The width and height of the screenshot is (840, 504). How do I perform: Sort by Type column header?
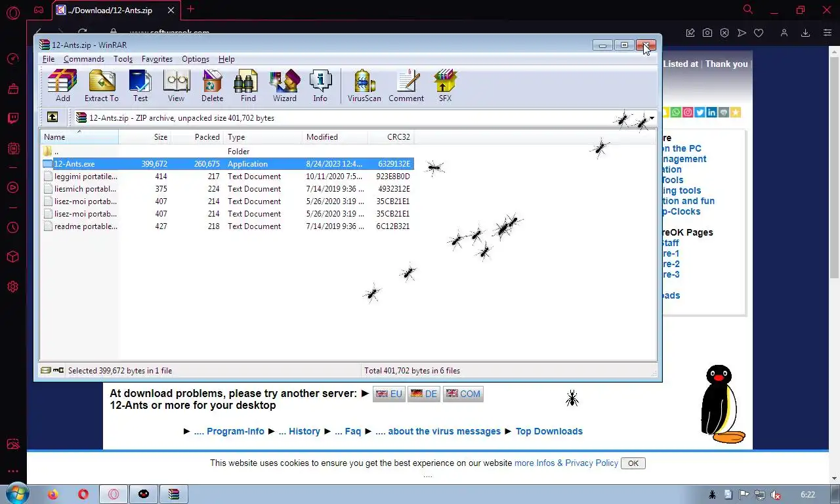pos(262,137)
